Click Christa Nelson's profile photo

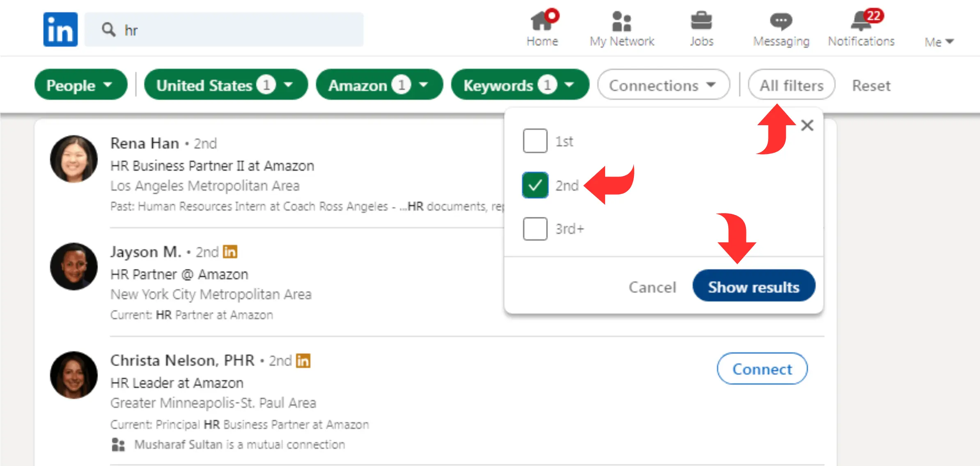coord(74,375)
